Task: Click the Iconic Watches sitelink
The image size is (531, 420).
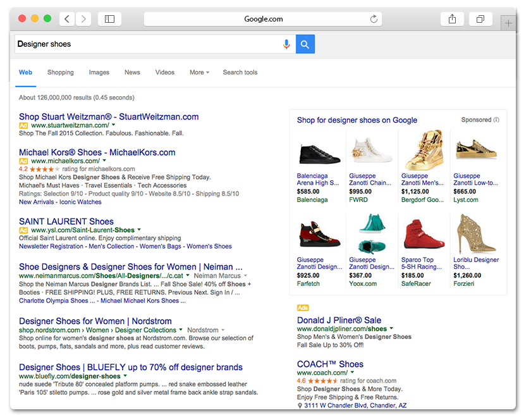Action: click(80, 202)
